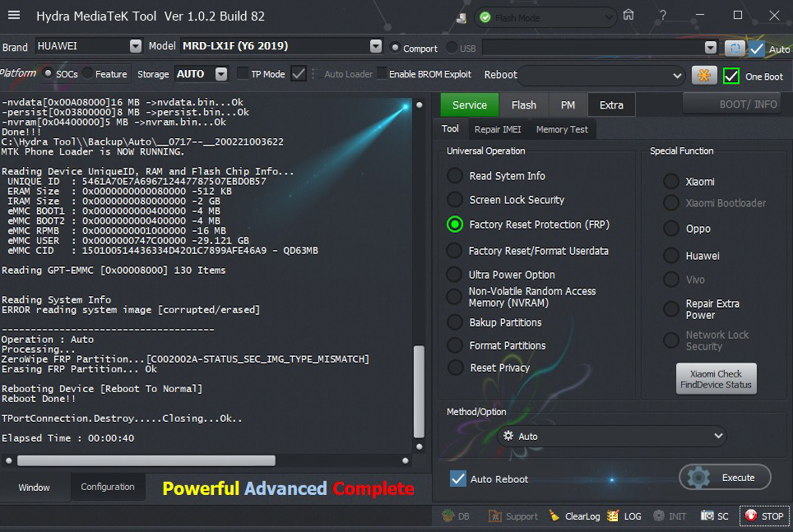This screenshot has width=793, height=532.
Task: Clear the log with ClearLog
Action: point(574,516)
